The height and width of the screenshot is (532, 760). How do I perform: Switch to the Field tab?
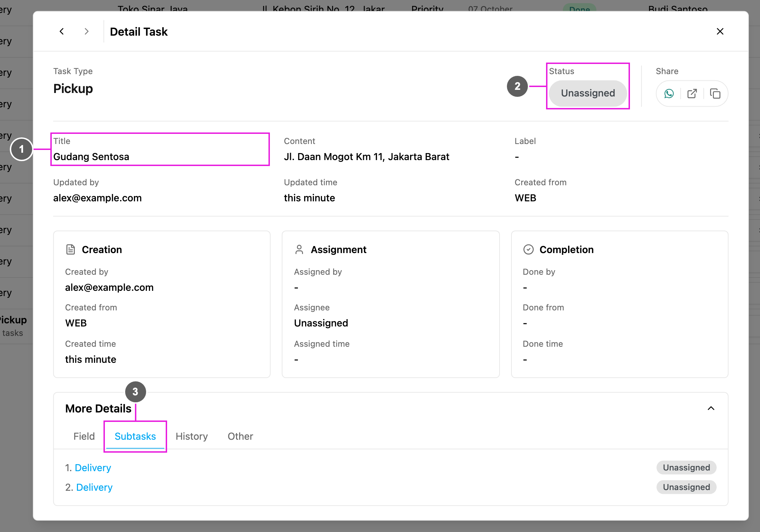point(84,436)
